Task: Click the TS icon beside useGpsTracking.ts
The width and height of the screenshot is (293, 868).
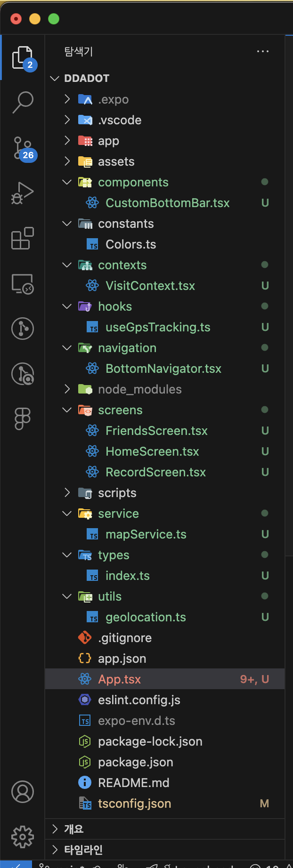Action: 92,327
